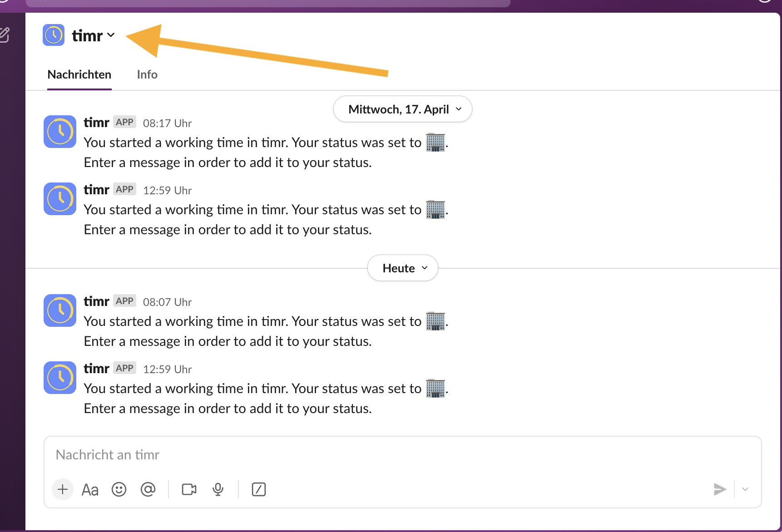Open the emoji picker
This screenshot has width=782, height=532.
point(119,489)
